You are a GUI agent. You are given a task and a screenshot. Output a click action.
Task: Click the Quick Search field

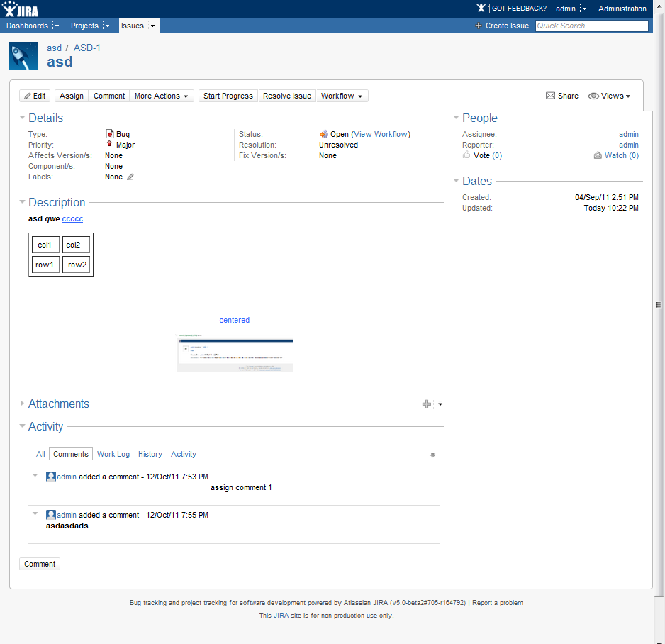point(591,26)
